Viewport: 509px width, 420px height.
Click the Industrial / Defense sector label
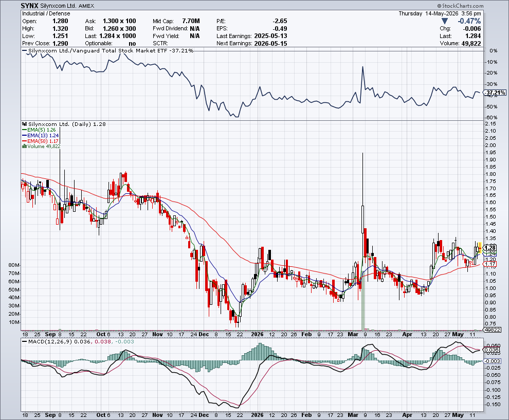46,14
